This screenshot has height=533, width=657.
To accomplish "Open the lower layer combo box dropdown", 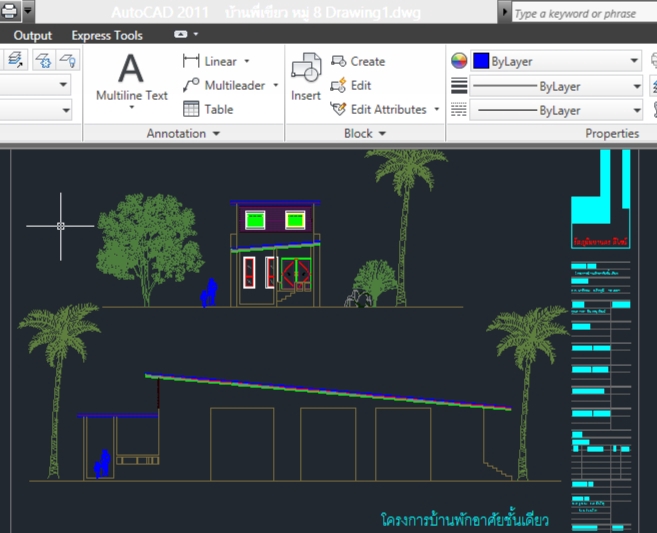I will coord(66,110).
